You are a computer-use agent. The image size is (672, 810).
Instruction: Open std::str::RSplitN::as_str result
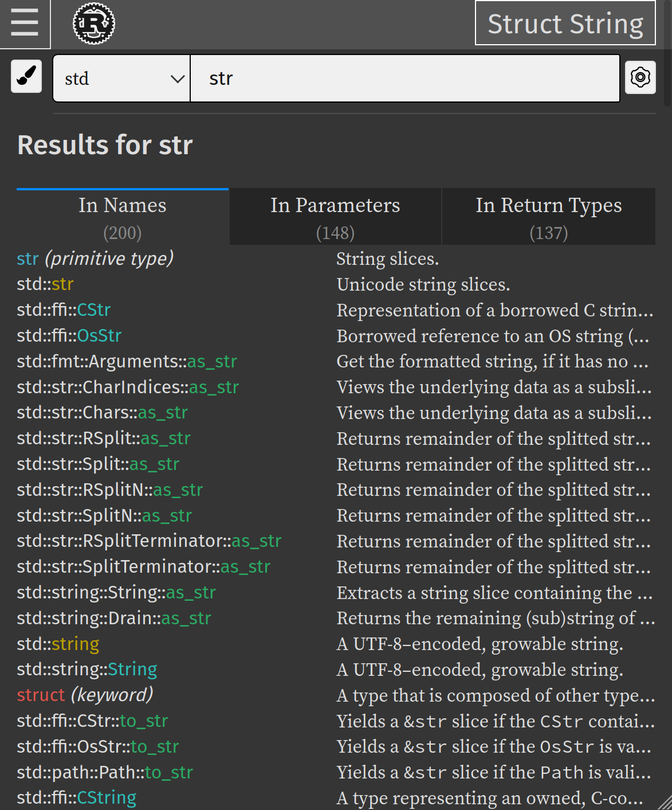[x=110, y=490]
